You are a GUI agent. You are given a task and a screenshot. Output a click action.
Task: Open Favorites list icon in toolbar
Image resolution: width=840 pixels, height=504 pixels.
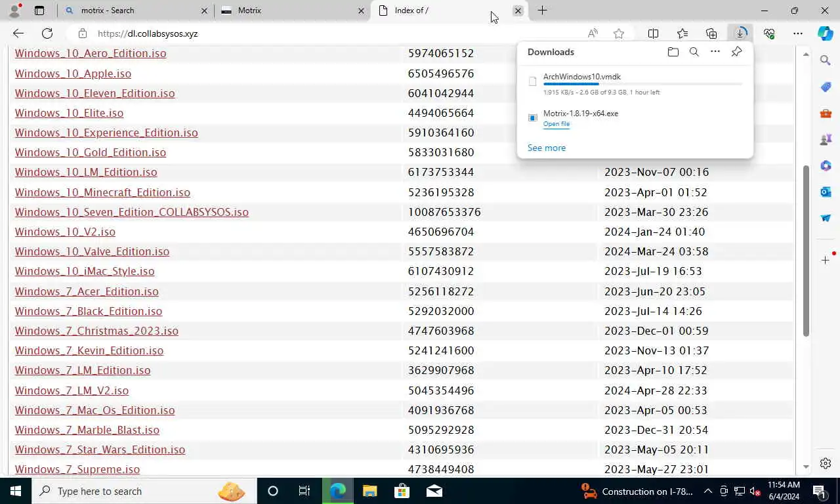point(682,33)
